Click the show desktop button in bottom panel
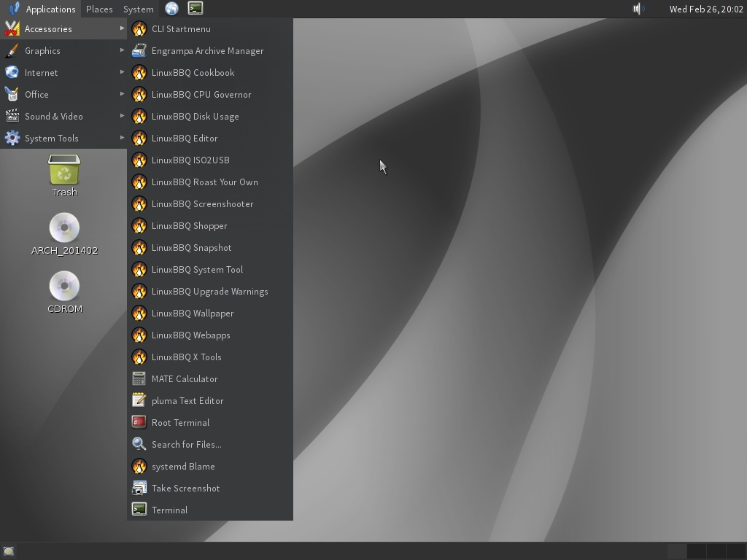The width and height of the screenshot is (747, 560). pos(9,551)
